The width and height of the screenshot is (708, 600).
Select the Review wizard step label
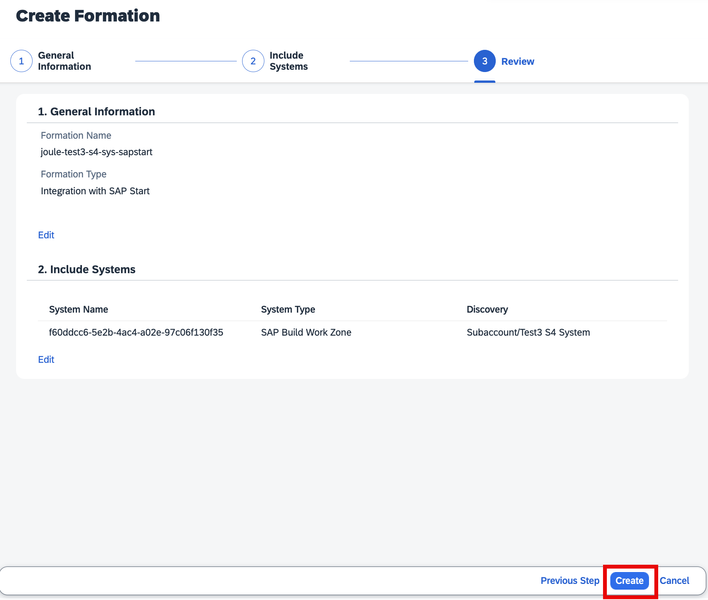pyautogui.click(x=517, y=61)
